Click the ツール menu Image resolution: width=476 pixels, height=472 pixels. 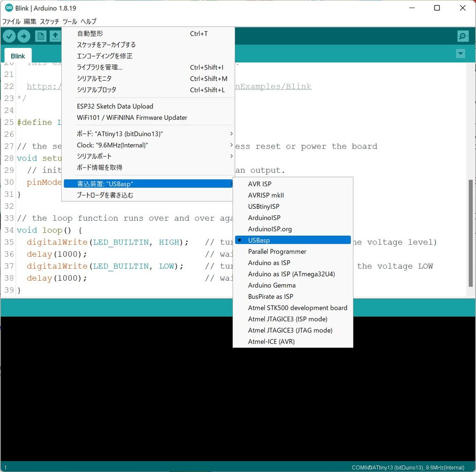pyautogui.click(x=70, y=22)
